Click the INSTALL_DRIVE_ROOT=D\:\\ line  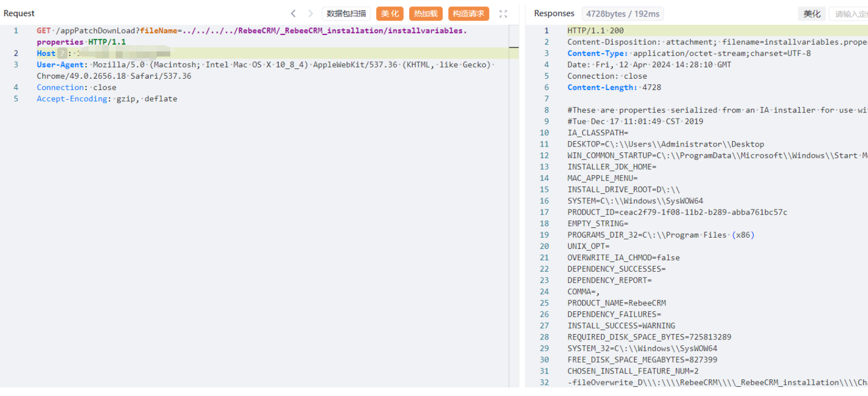pos(623,189)
